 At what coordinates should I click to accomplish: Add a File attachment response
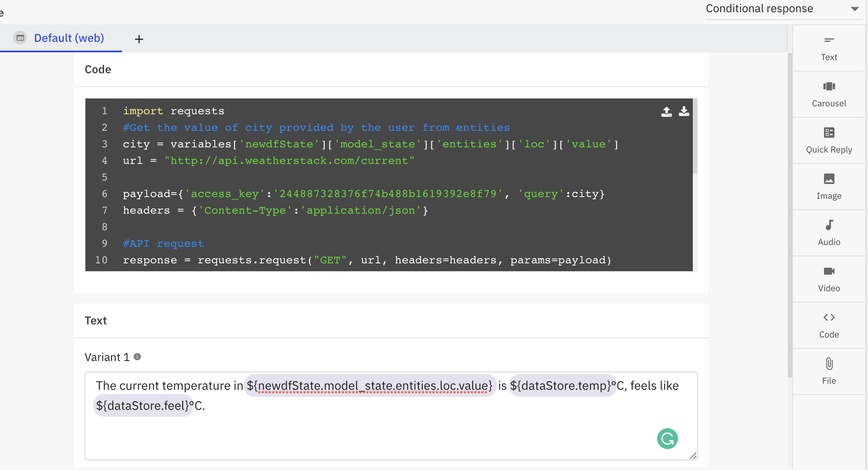click(829, 372)
